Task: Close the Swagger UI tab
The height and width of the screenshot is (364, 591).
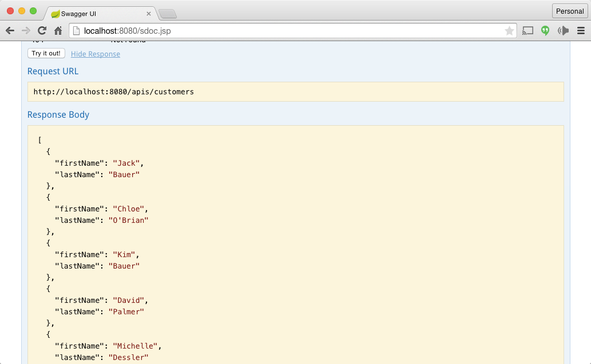Action: tap(149, 14)
